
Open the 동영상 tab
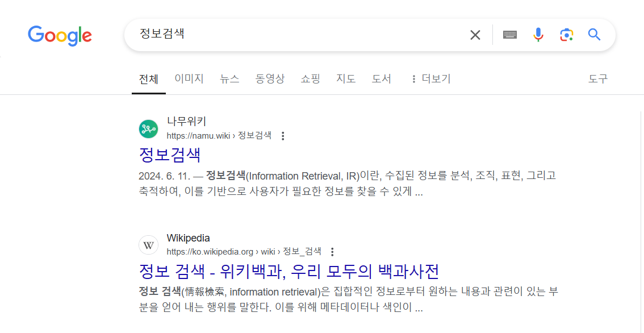coord(270,79)
